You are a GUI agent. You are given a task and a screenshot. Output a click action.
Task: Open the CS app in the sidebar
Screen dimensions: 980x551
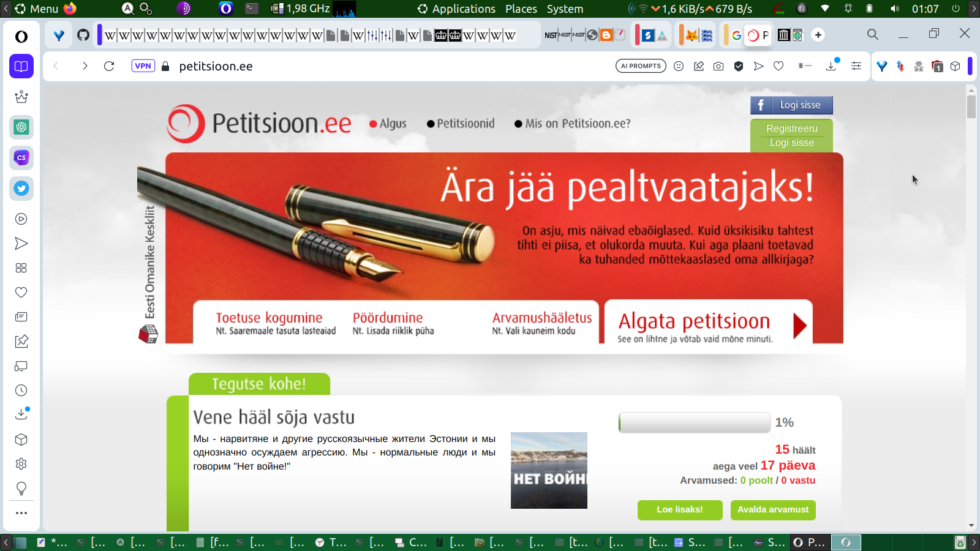pyautogui.click(x=21, y=158)
